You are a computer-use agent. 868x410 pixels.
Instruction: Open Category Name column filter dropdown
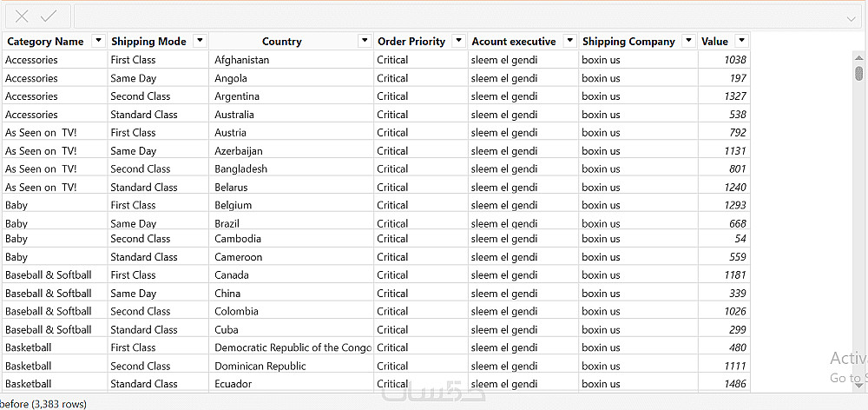point(98,41)
